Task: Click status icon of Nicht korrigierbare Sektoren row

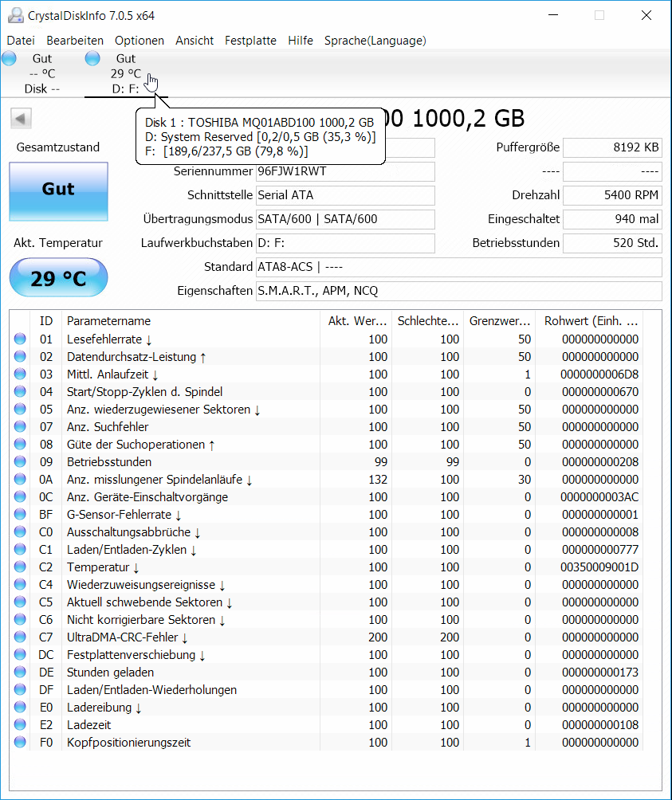Action: pyautogui.click(x=20, y=619)
